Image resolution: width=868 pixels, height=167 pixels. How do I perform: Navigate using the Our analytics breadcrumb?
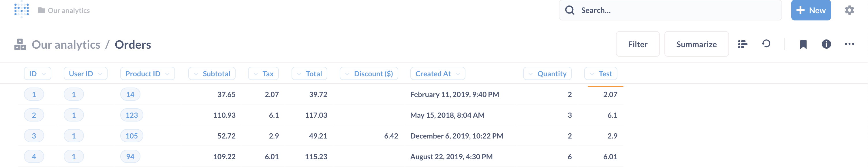(66, 44)
